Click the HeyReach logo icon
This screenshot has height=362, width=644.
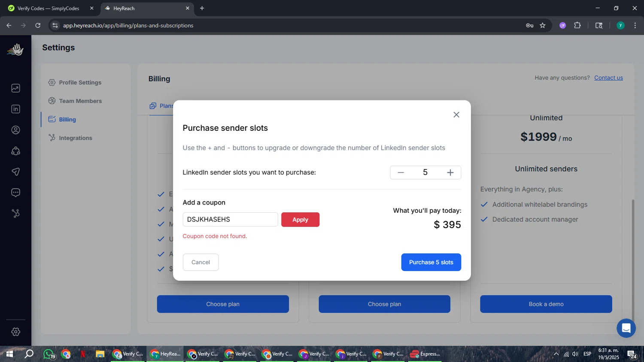click(15, 50)
